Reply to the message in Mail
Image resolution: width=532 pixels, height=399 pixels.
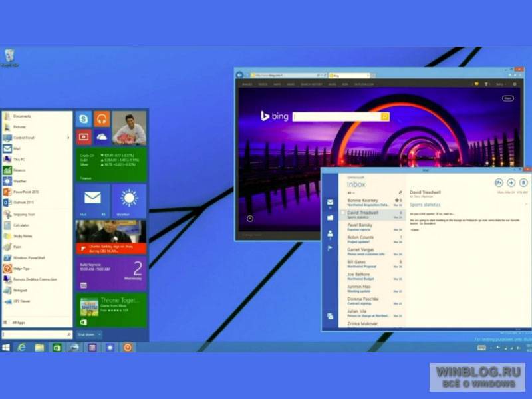coord(498,182)
